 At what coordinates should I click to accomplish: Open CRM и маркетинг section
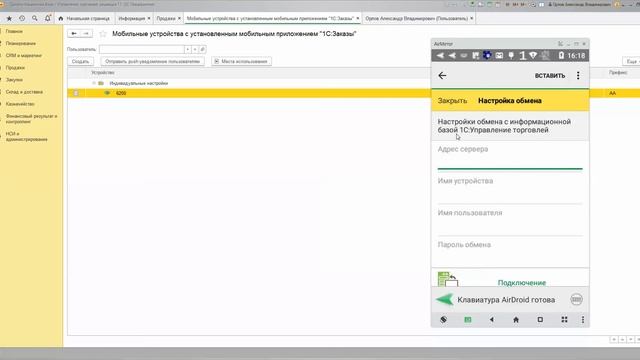(x=24, y=56)
